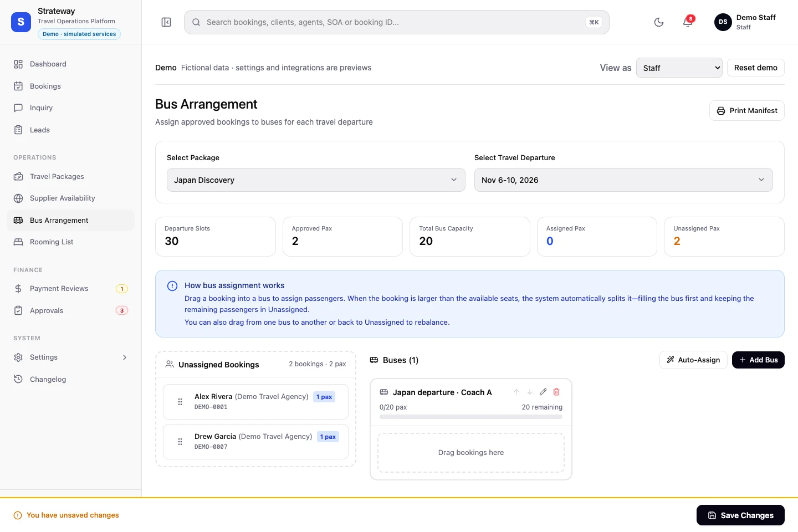This screenshot has height=532, width=798.
Task: Run Auto-Assign
Action: pos(693,360)
